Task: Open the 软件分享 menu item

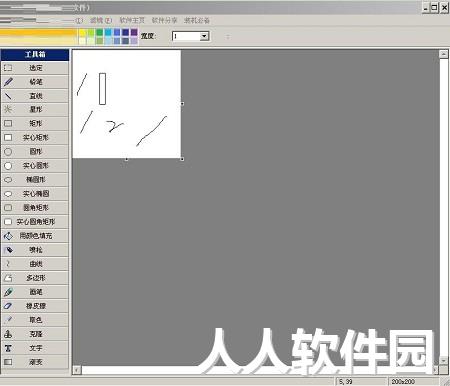Action: point(164,20)
